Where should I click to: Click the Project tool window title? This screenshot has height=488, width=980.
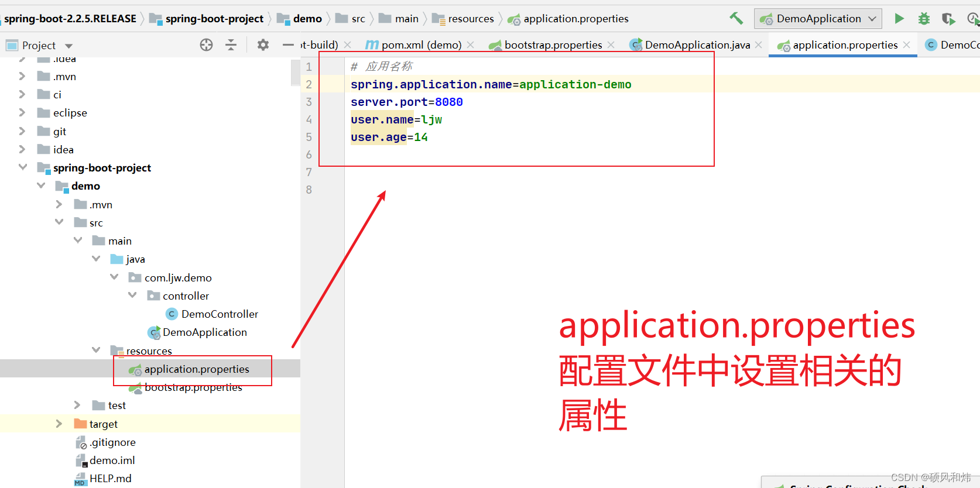pos(39,46)
